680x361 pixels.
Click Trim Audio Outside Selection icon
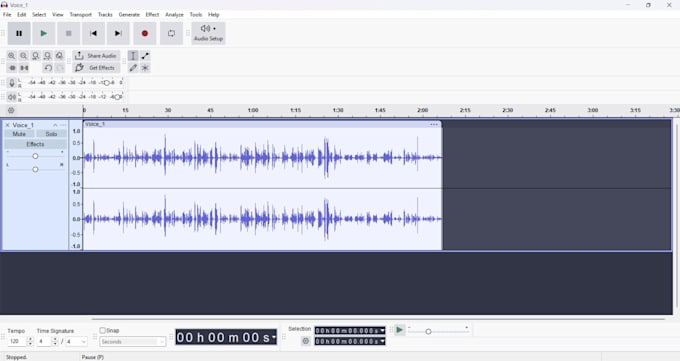[x=12, y=68]
